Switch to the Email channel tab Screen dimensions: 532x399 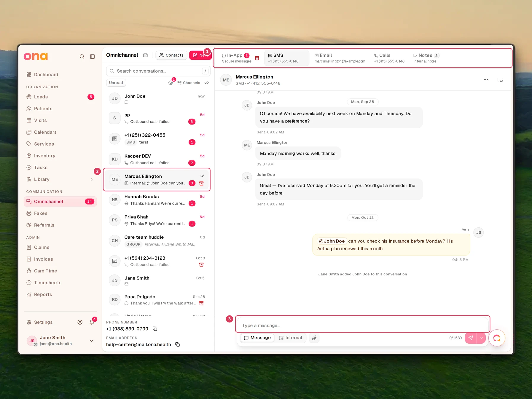click(x=340, y=58)
